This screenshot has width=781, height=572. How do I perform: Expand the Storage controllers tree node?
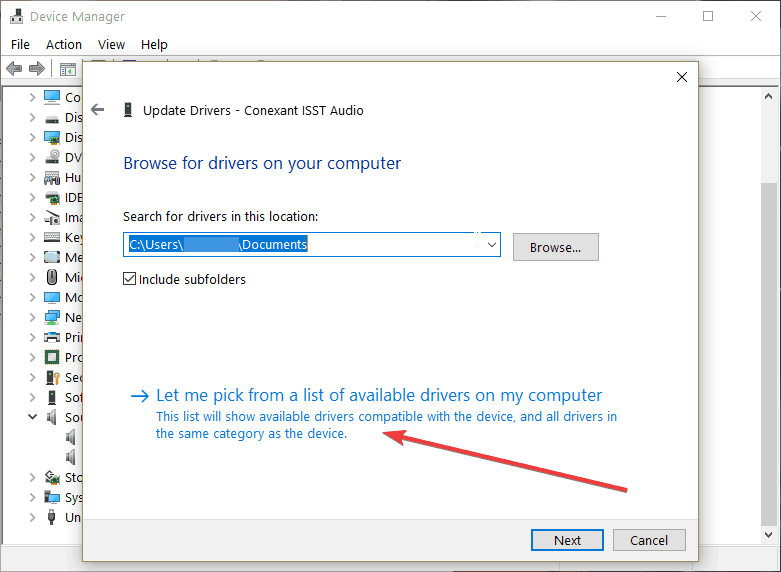32,477
